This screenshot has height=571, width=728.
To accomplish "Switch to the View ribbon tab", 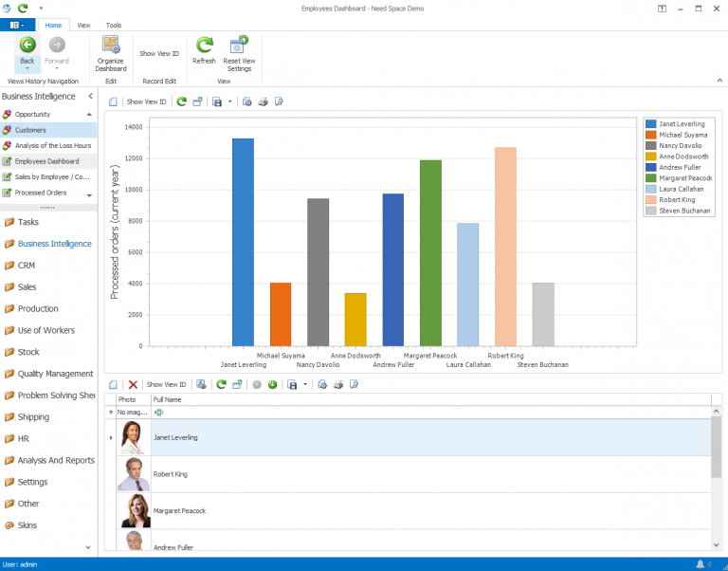I will click(x=83, y=25).
